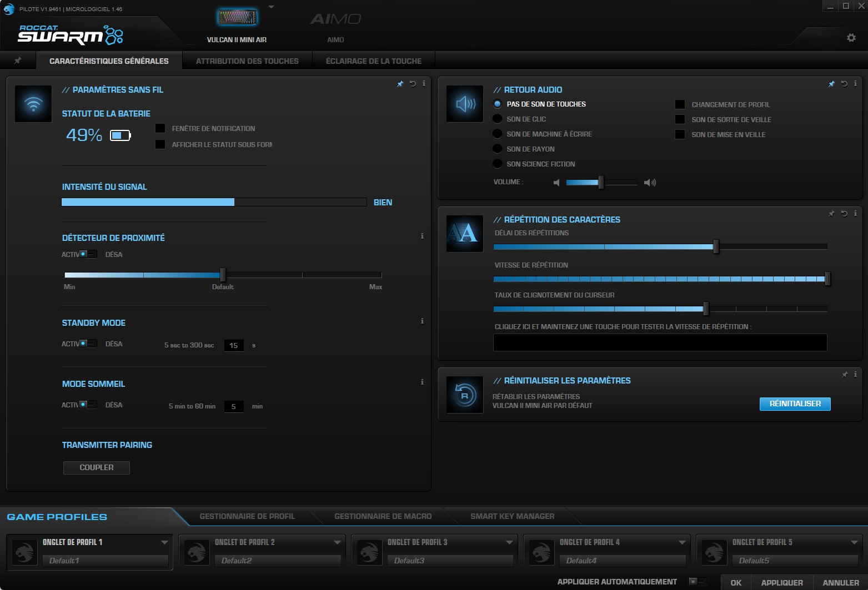Show info for Standby Mode

click(x=422, y=321)
